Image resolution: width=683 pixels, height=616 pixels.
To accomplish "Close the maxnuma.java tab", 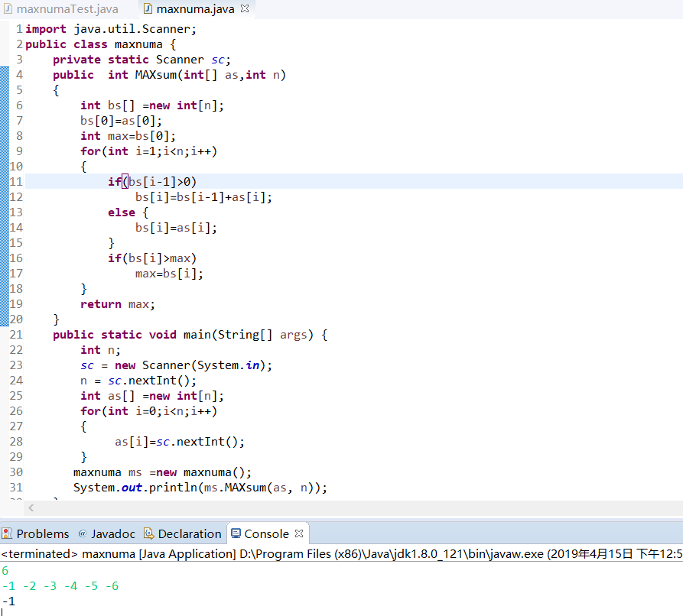I will pyautogui.click(x=245, y=8).
